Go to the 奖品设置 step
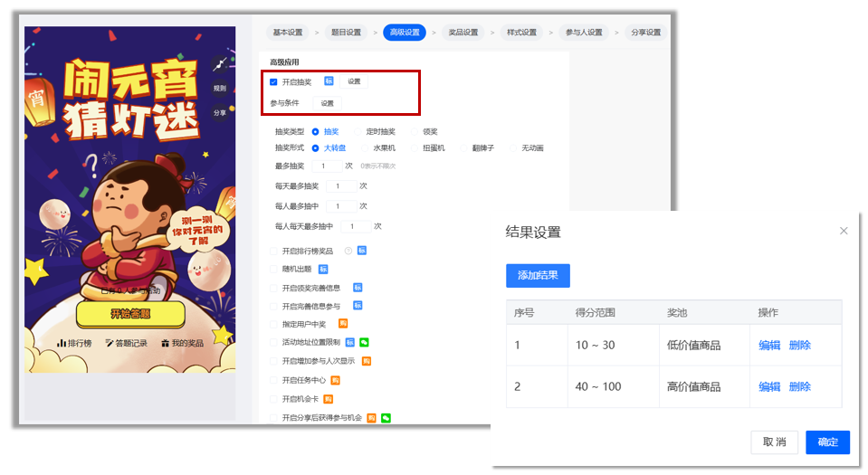The height and width of the screenshot is (475, 868). coord(463,32)
